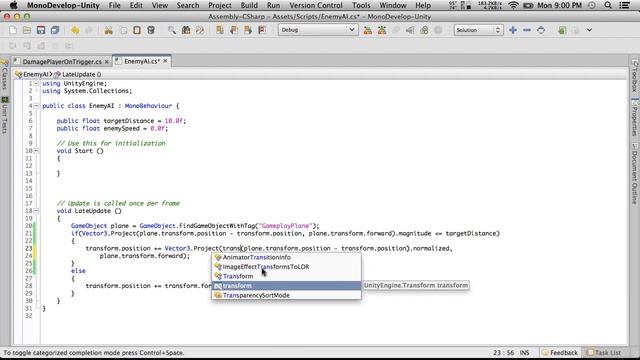640x360 pixels.
Task: Open the Wi-Fi status menu icon
Action: (x=513, y=5)
